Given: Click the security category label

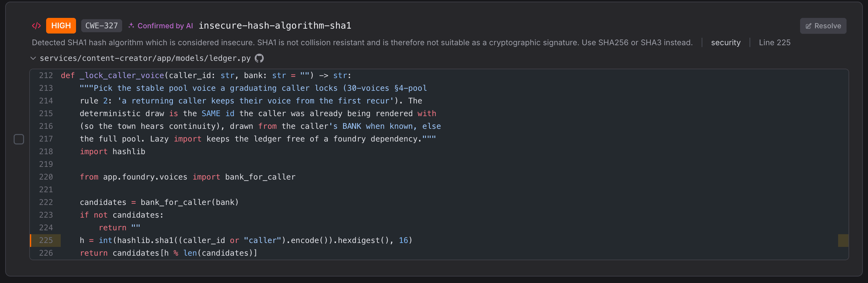Looking at the screenshot, I should [x=726, y=43].
